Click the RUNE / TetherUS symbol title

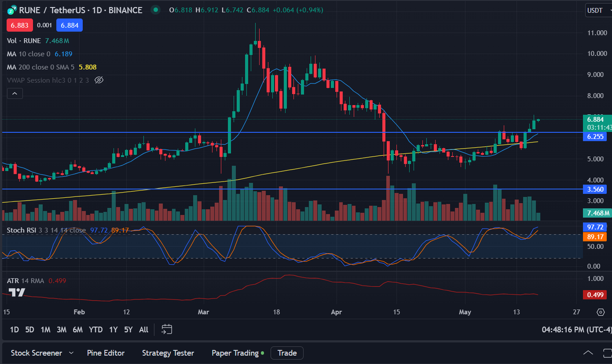click(80, 10)
